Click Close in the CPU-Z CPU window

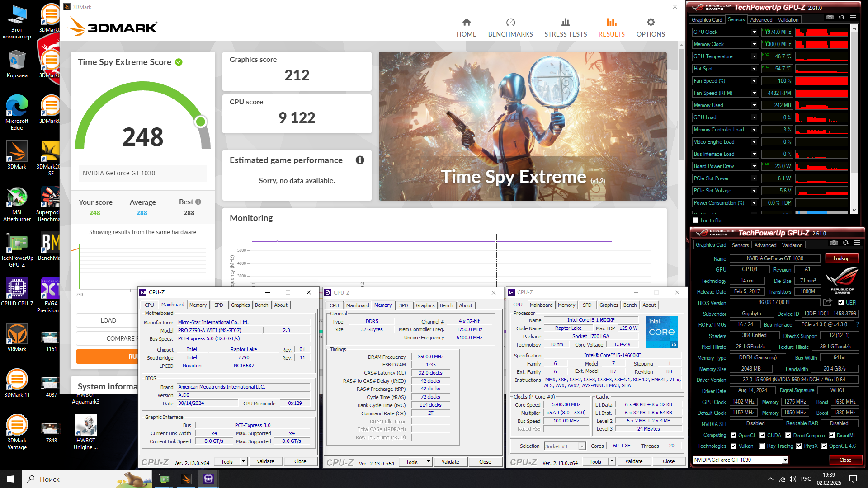(x=669, y=461)
